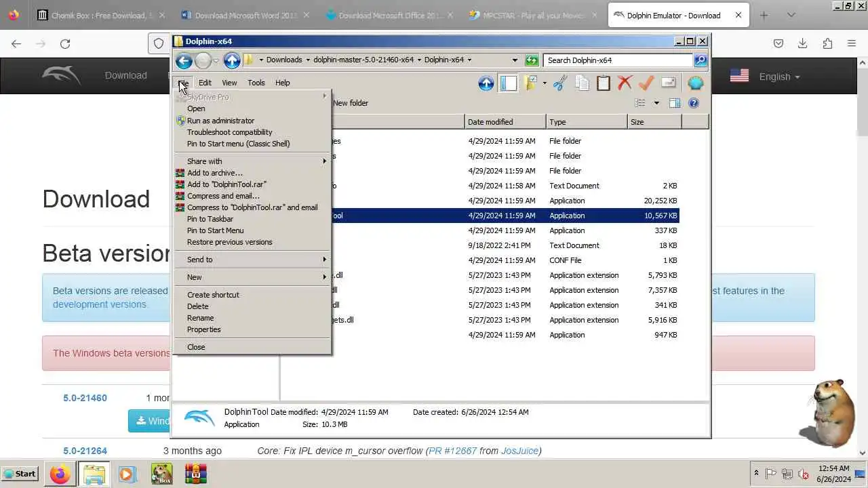Screen dimensions: 868x488
Task: Click the Action Center flag tray icon
Action: pos(771,474)
